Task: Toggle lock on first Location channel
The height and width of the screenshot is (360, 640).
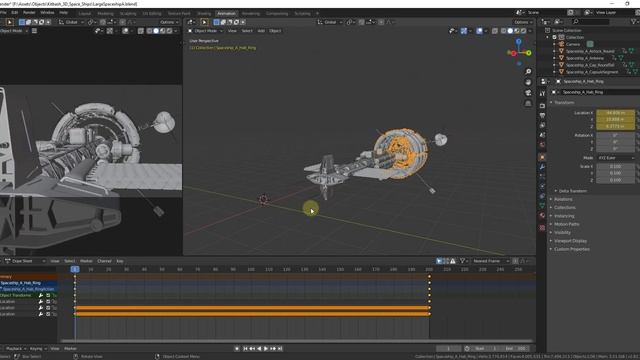Action: click(54, 302)
